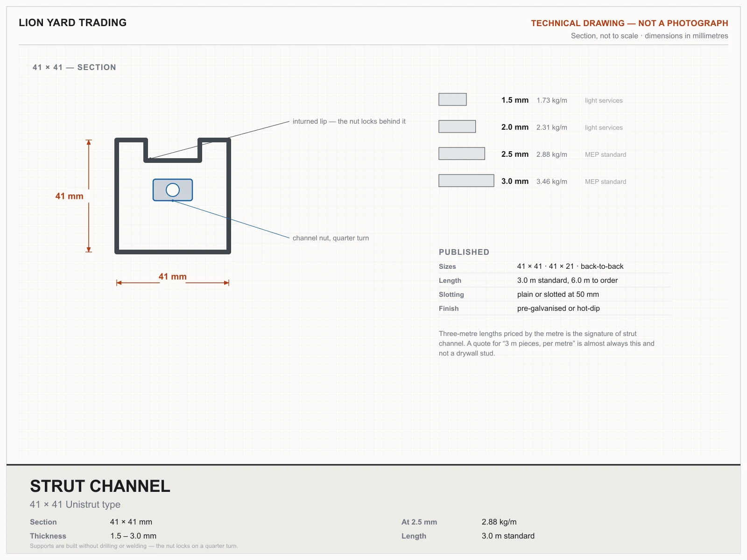Click the 'channel nut, quarter turn' callout

click(331, 238)
